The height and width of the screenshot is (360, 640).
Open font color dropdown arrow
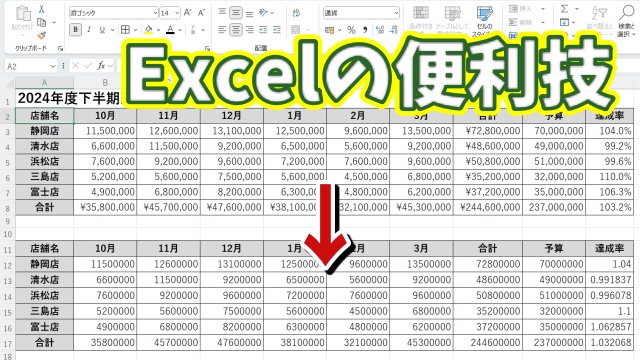point(180,30)
